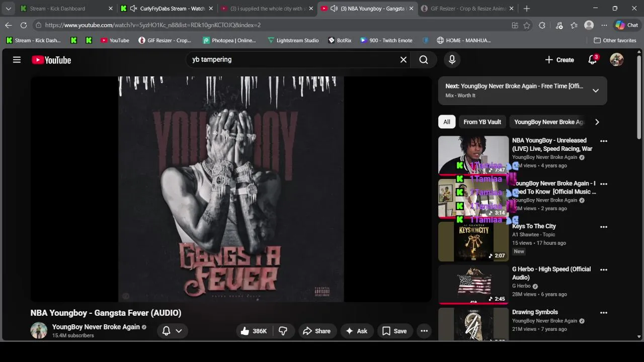Play G Herbo High Speed thumbnail
The width and height of the screenshot is (644, 362).
pyautogui.click(x=473, y=285)
